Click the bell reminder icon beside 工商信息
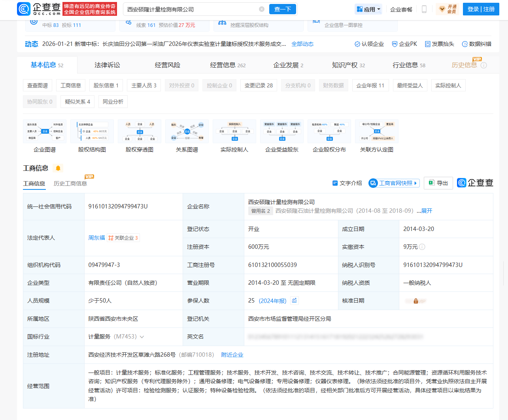 point(58,168)
